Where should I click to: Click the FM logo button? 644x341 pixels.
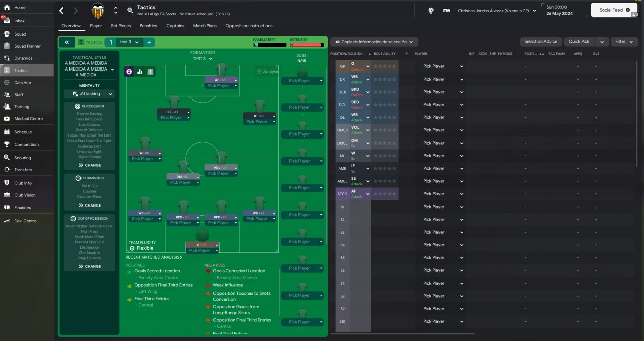point(446,10)
